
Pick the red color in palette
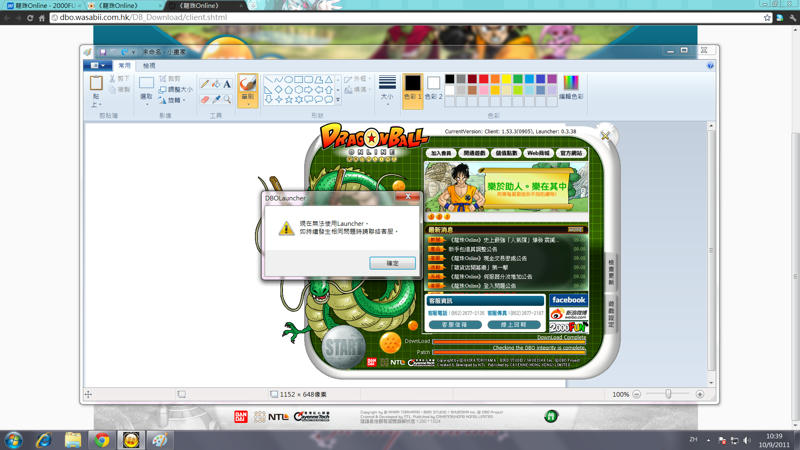coord(484,79)
